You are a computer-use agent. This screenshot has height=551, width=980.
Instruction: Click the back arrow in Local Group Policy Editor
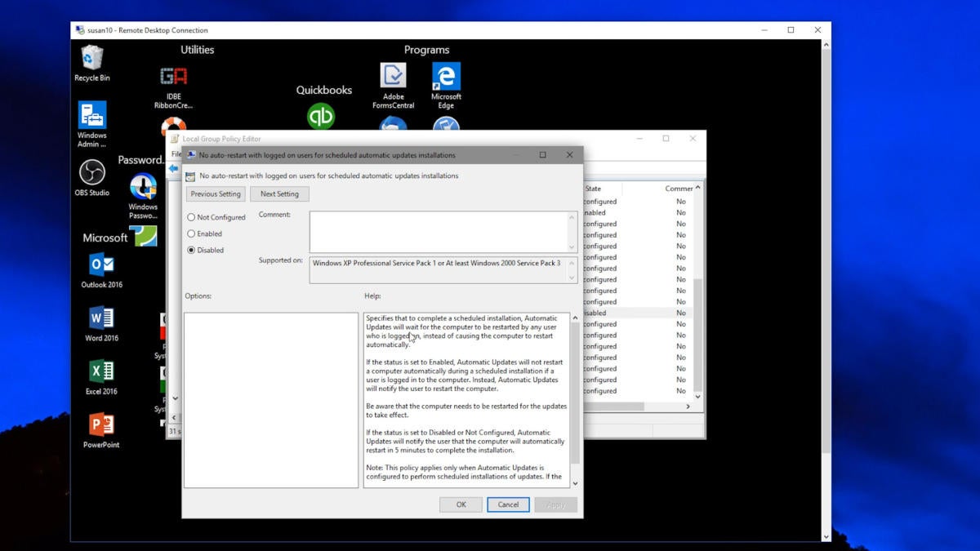pyautogui.click(x=173, y=169)
